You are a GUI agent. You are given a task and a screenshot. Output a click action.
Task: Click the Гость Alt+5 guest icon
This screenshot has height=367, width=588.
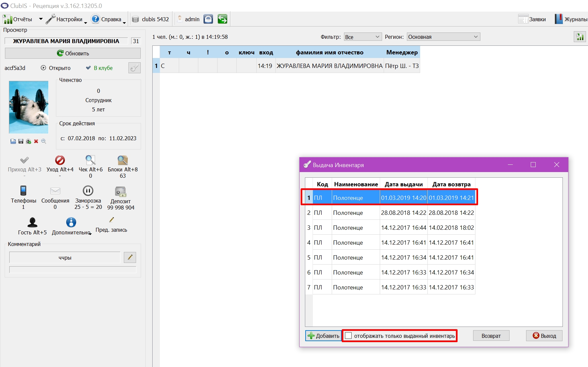(x=32, y=222)
